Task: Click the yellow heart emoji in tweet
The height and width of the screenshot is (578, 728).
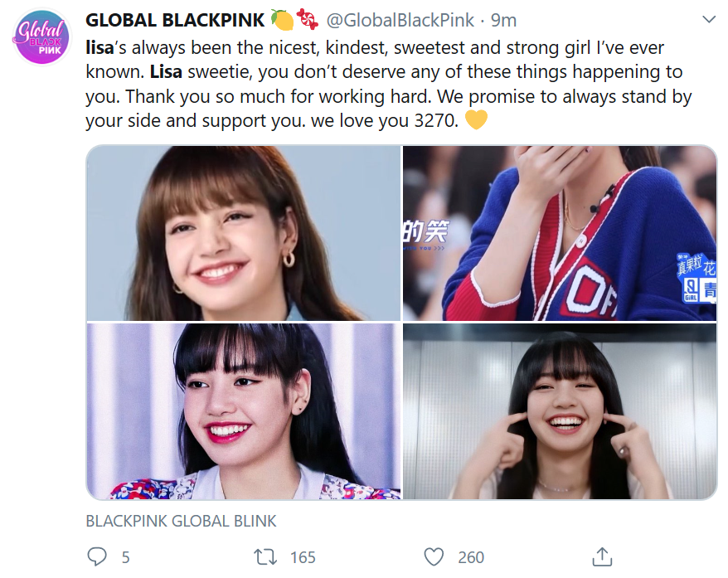Action: click(477, 119)
